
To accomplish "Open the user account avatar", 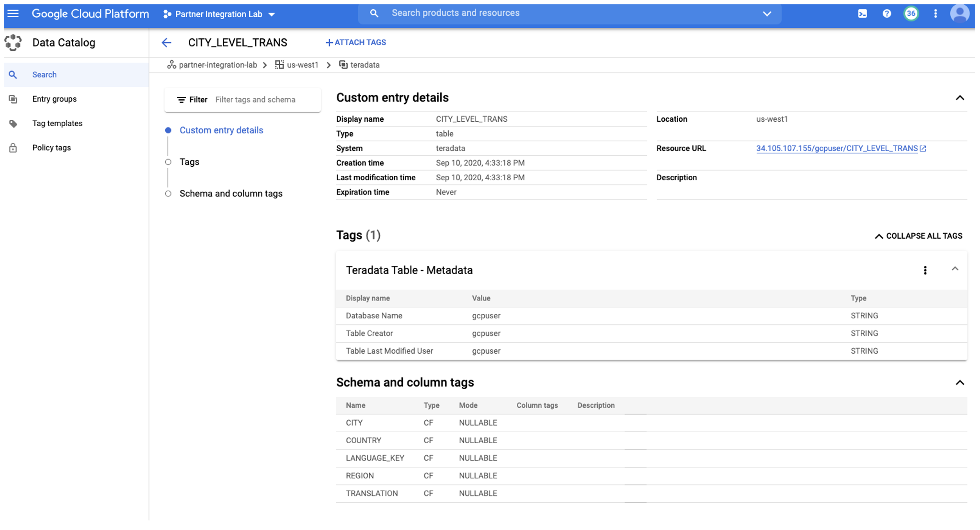I will [x=959, y=13].
